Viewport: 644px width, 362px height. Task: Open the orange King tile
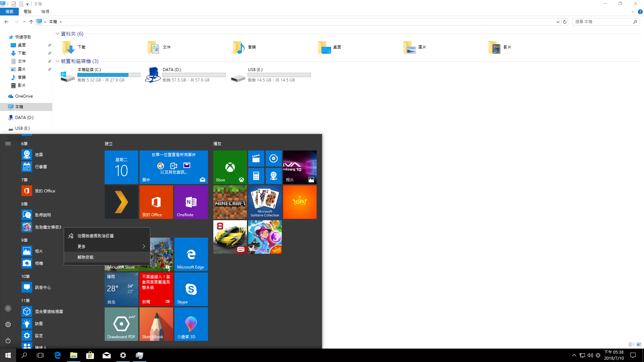click(300, 202)
